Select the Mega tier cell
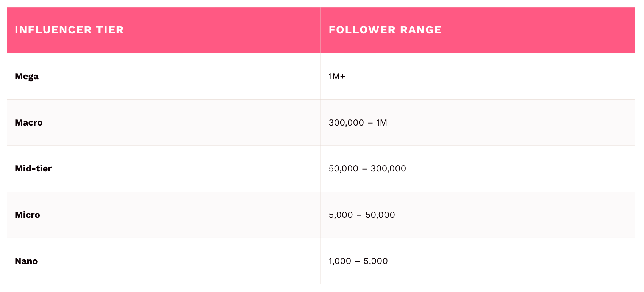Image resolution: width=644 pixels, height=292 pixels. coord(27,76)
